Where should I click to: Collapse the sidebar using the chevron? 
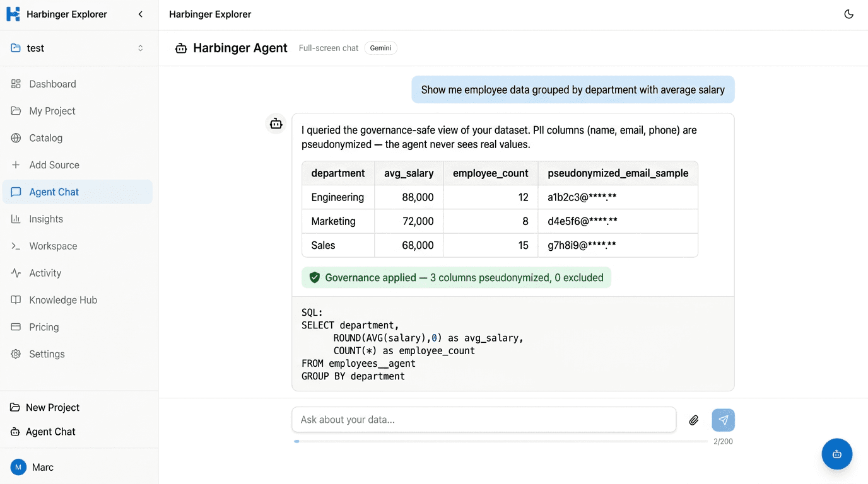coord(140,14)
